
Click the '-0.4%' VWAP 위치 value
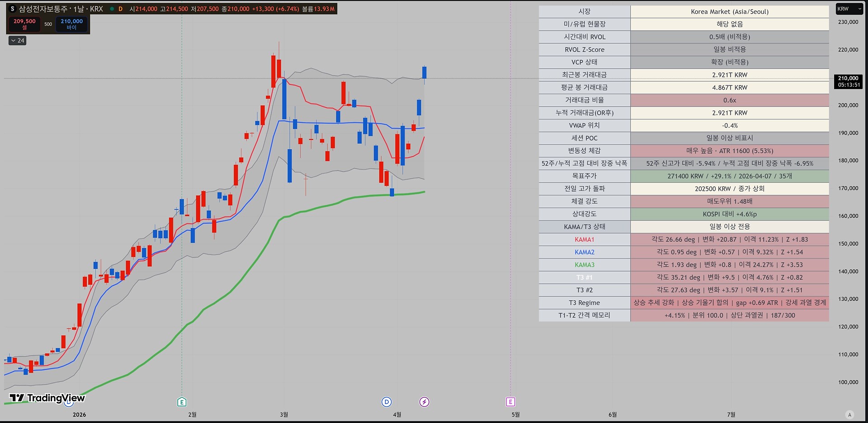coord(730,126)
